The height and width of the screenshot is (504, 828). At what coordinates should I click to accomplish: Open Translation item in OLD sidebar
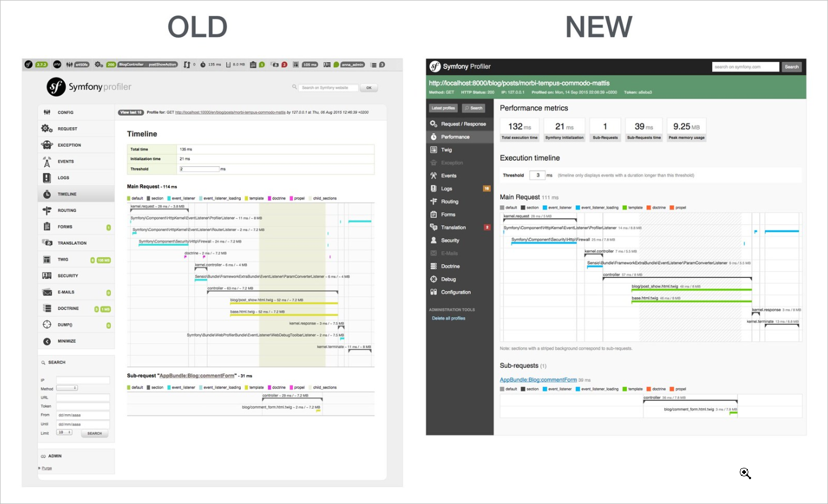76,243
